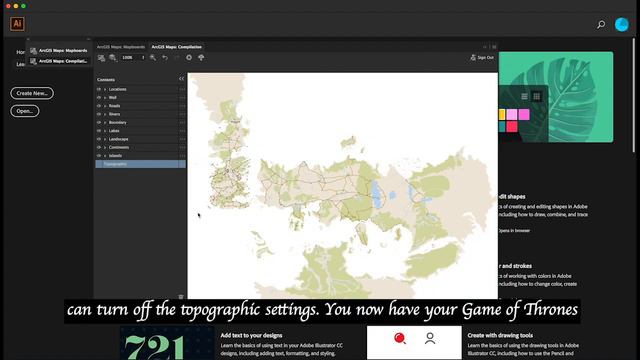
Task: Hide the Boundary layer eye icon
Action: [x=99, y=122]
